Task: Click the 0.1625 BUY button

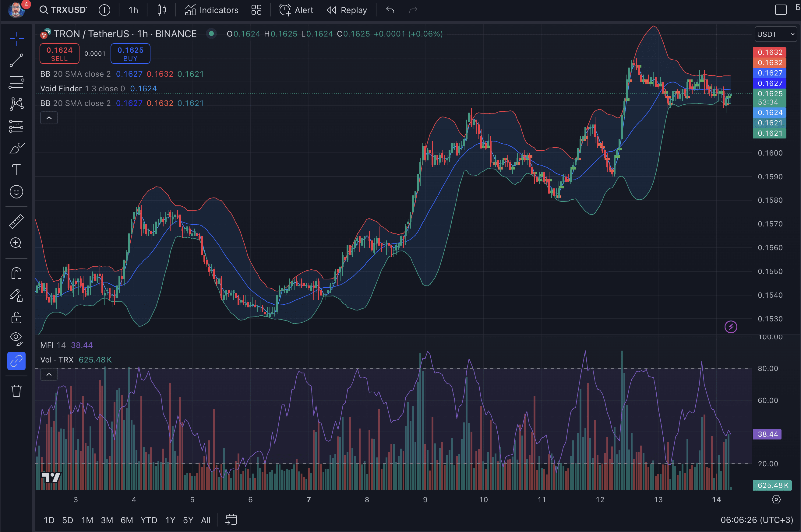Action: (x=130, y=54)
